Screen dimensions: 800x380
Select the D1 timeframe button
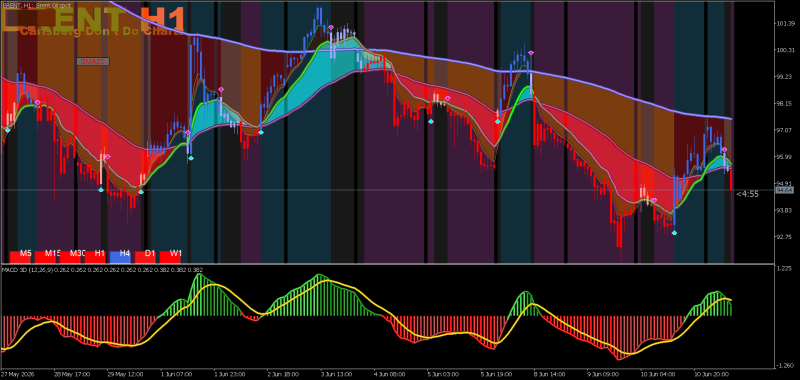(x=145, y=256)
